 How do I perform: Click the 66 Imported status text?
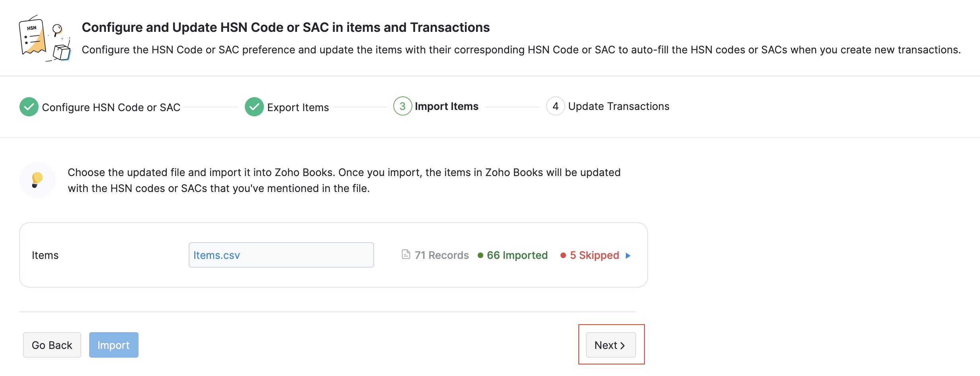[x=517, y=255]
